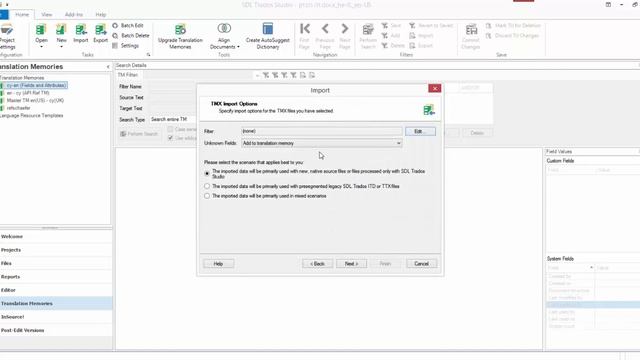Viewport: 640px width, 360px height.
Task: Select Batch Edit in the ribbon
Action: [128, 25]
